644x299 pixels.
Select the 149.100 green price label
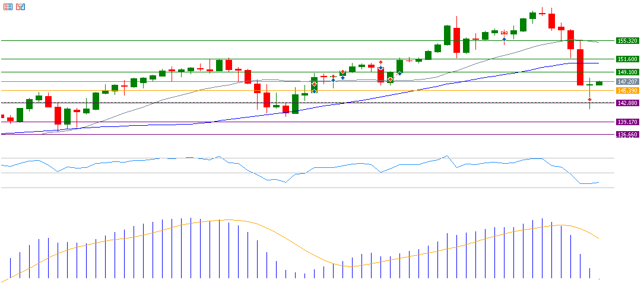pos(627,72)
